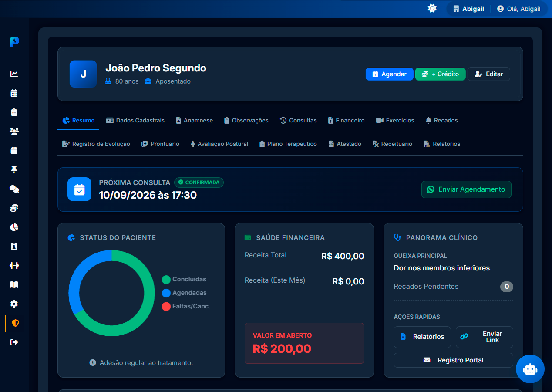Image resolution: width=552 pixels, height=392 pixels.
Task: Open the Prontuário tab
Action: click(x=160, y=144)
